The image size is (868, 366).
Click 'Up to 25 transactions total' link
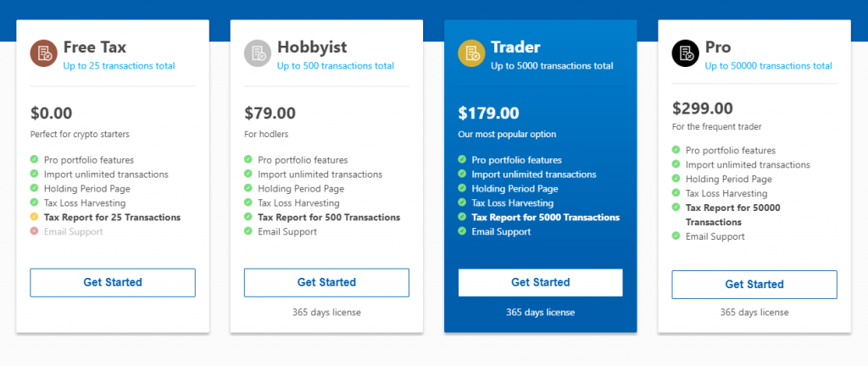click(119, 66)
